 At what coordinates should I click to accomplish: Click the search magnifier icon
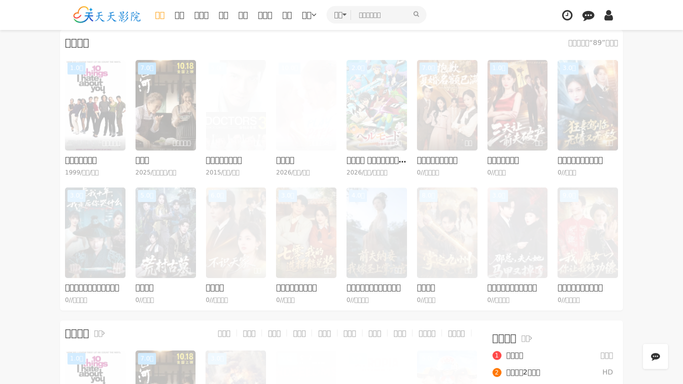pyautogui.click(x=416, y=14)
